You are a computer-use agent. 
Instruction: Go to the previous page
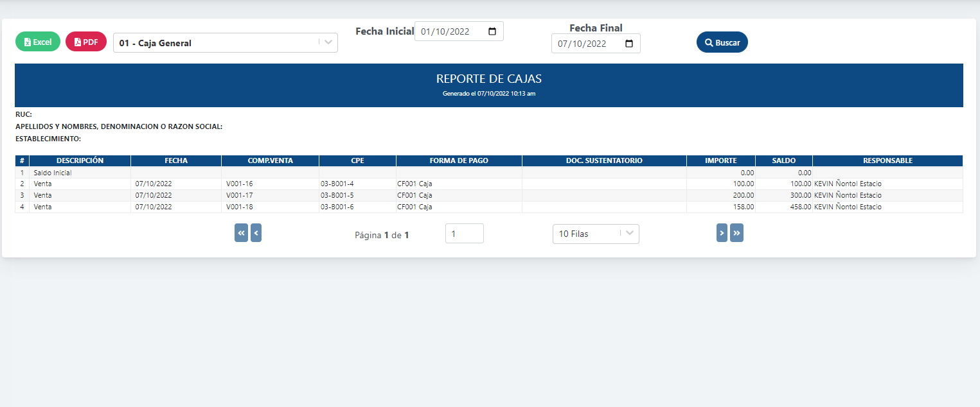point(256,233)
